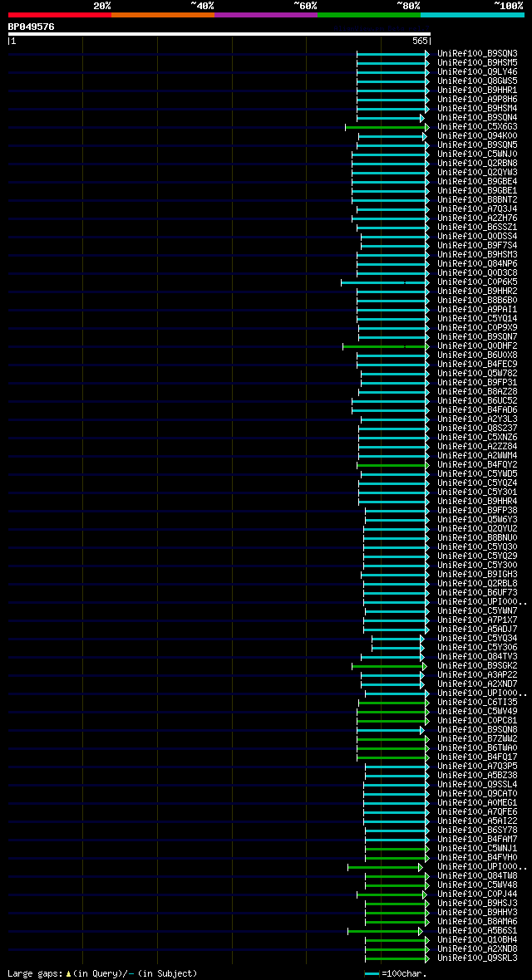
Task: Select label UniRef100_A2WWM4
Action: click(477, 456)
